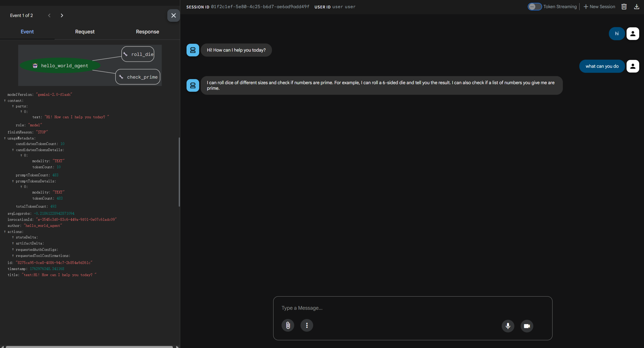Collapse the usageMetadata node
644x348 pixels.
[5, 138]
